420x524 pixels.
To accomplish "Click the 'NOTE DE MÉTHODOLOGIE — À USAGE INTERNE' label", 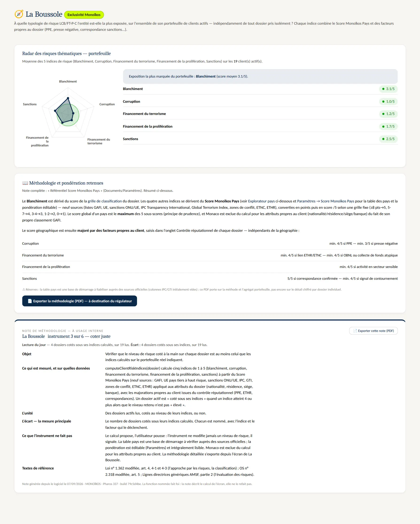I will 63,331.
